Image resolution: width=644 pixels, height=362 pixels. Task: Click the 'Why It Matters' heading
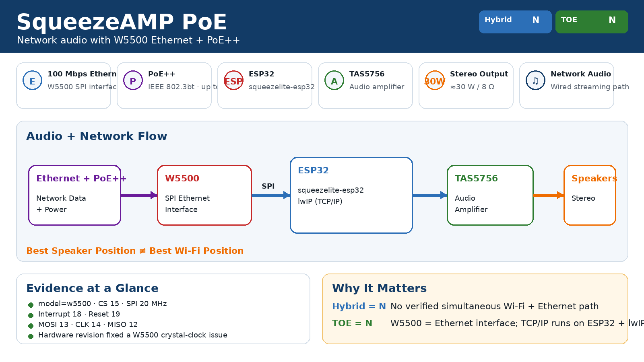point(379,288)
